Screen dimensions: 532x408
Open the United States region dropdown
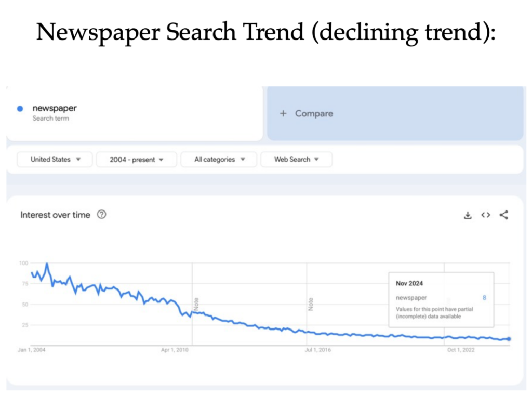(55, 160)
